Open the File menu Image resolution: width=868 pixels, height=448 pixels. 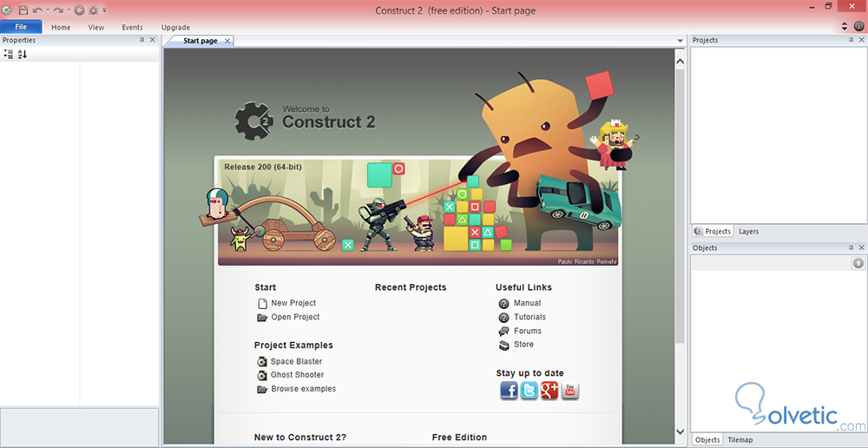(x=21, y=27)
